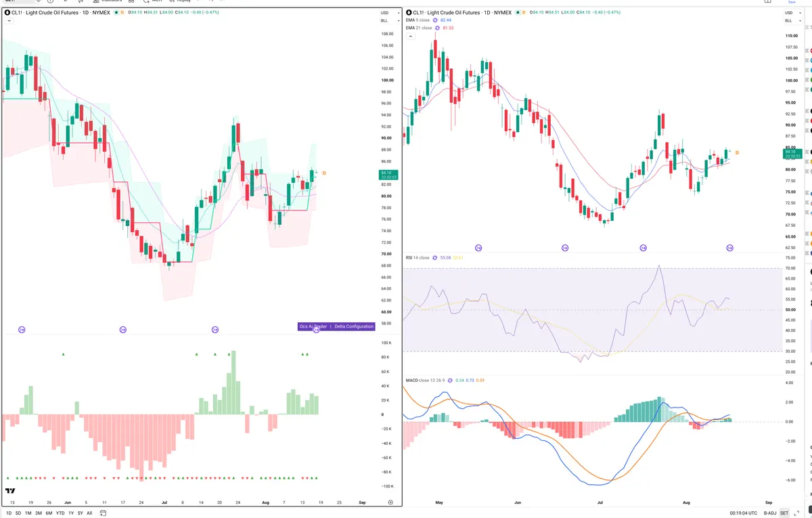Screen dimensions: 812x518
Task: Click the purple icon beside EMA 9 close
Action: pos(435,20)
